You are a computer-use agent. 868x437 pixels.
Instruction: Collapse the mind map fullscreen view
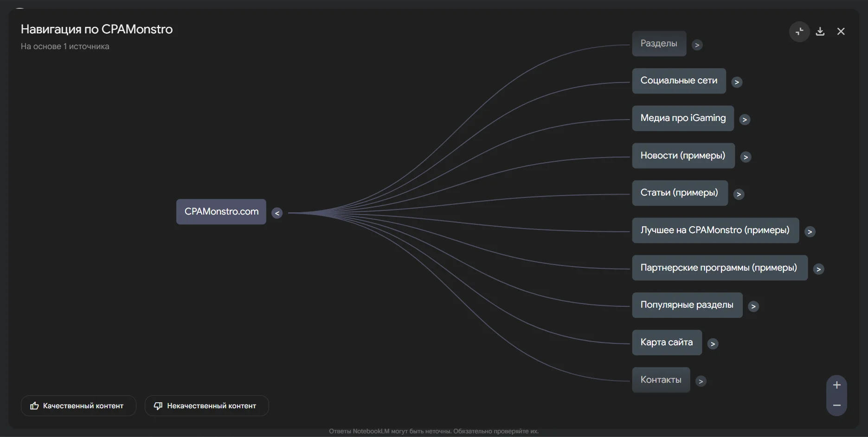(799, 32)
